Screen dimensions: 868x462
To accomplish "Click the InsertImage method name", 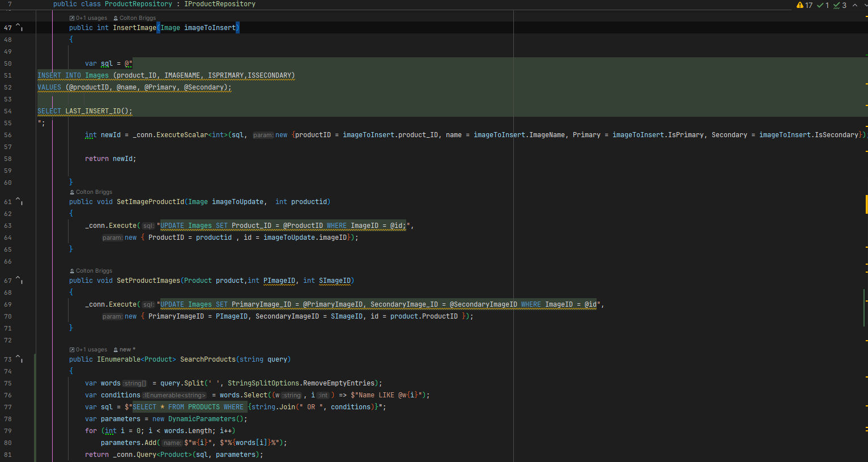I will [134, 27].
